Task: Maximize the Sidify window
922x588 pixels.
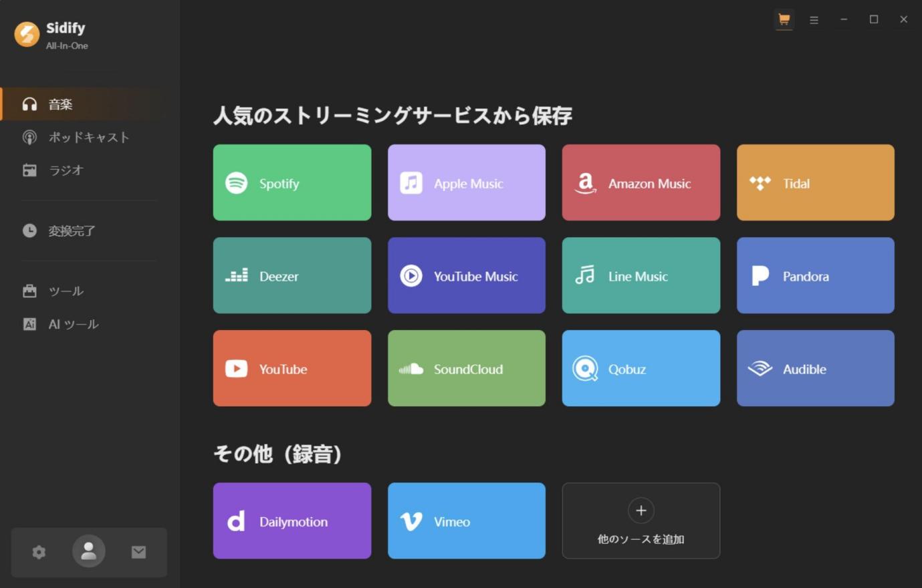Action: point(874,19)
